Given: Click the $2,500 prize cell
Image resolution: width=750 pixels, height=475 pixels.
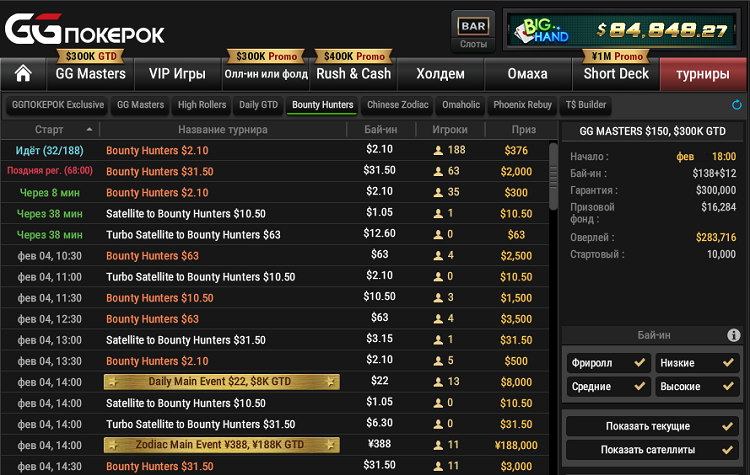Looking at the screenshot, I should (516, 255).
